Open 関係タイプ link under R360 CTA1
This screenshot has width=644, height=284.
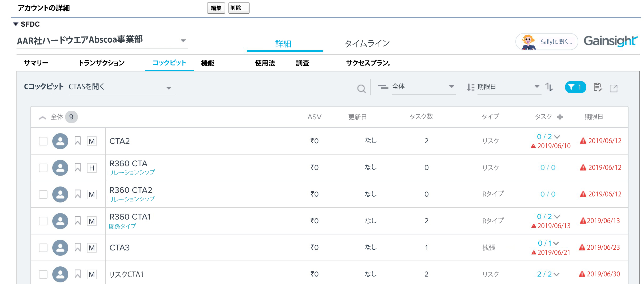122,226
